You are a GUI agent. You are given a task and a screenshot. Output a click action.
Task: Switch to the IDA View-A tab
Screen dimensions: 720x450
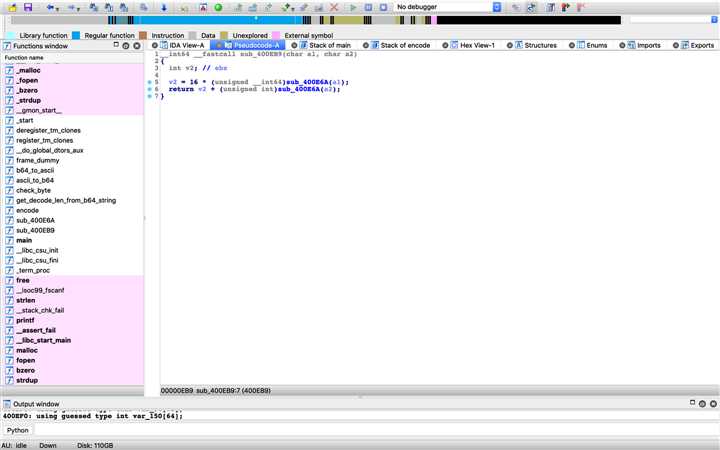182,45
